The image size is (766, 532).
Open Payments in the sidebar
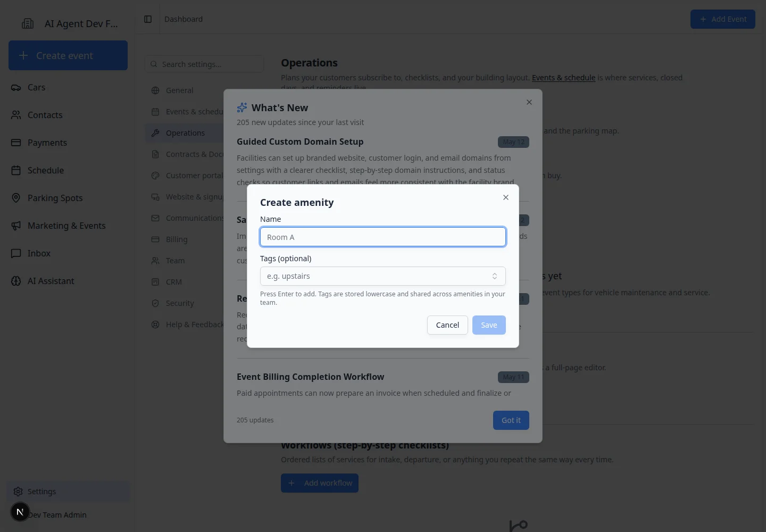coord(68,143)
